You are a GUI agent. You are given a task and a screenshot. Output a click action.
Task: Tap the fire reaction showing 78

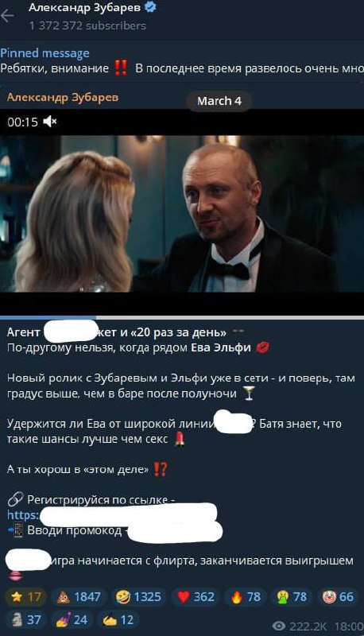(246, 597)
